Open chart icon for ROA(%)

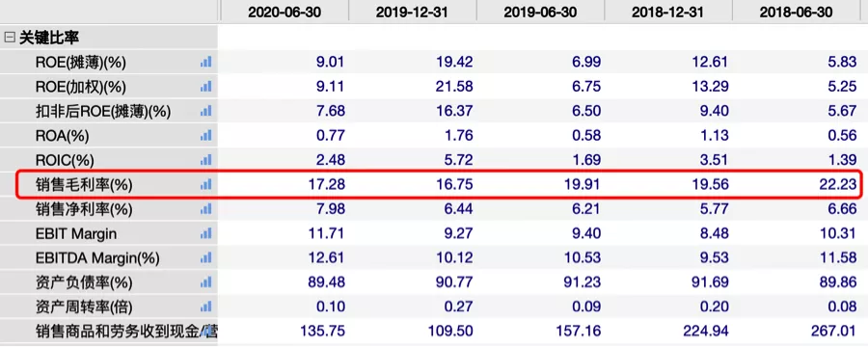click(x=206, y=136)
